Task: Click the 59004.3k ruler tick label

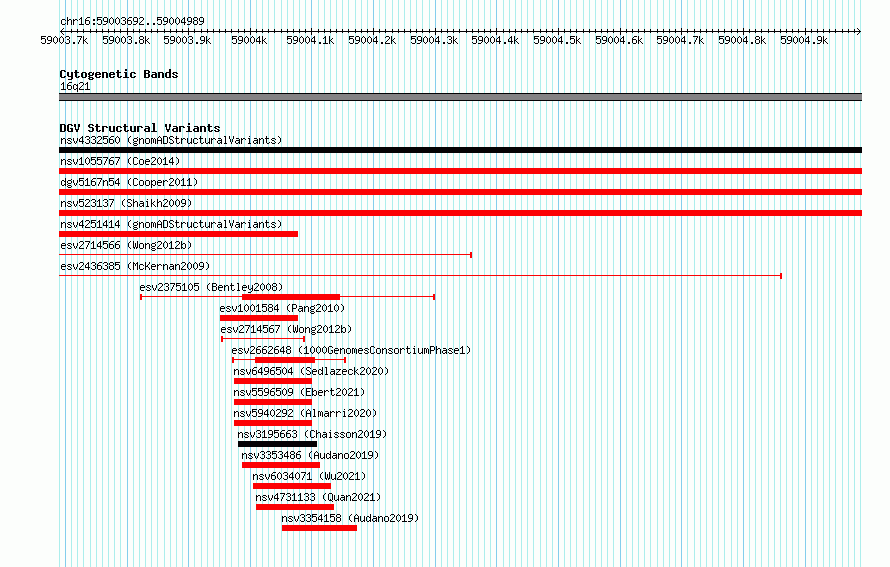Action: pos(434,40)
